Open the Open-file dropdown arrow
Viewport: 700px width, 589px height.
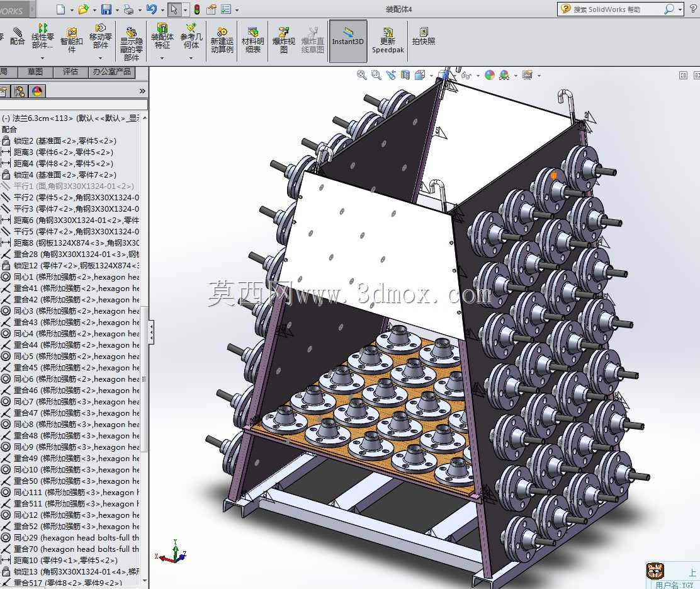pyautogui.click(x=94, y=10)
